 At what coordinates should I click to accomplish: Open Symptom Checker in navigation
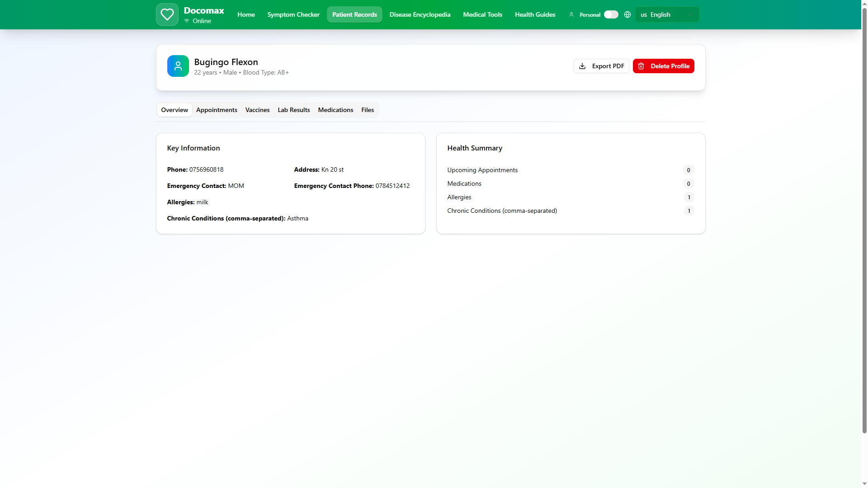pyautogui.click(x=293, y=14)
